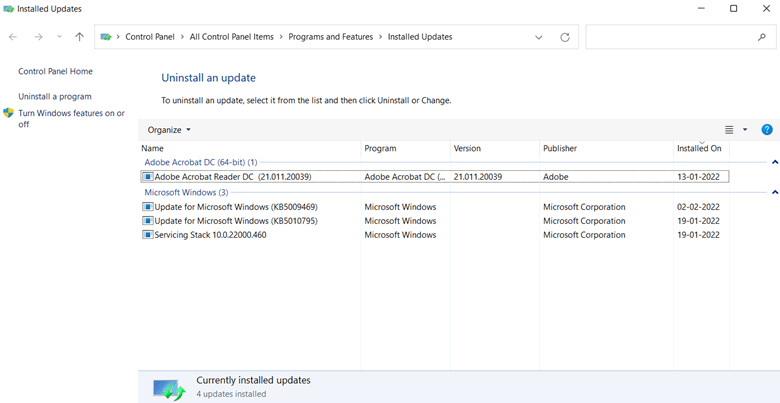Click the KB5009469 update row icon
The width and height of the screenshot is (780, 403).
[147, 207]
